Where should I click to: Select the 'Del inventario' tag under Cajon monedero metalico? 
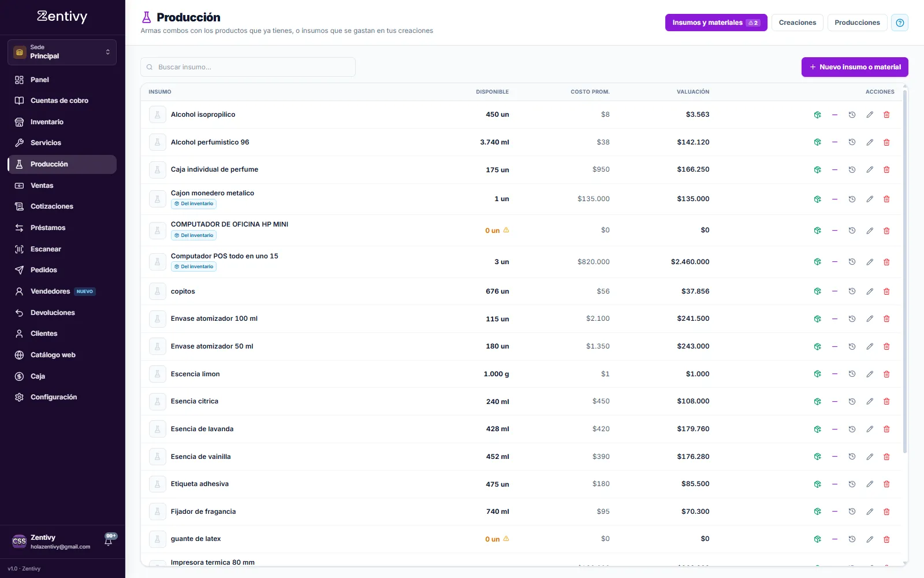[193, 203]
